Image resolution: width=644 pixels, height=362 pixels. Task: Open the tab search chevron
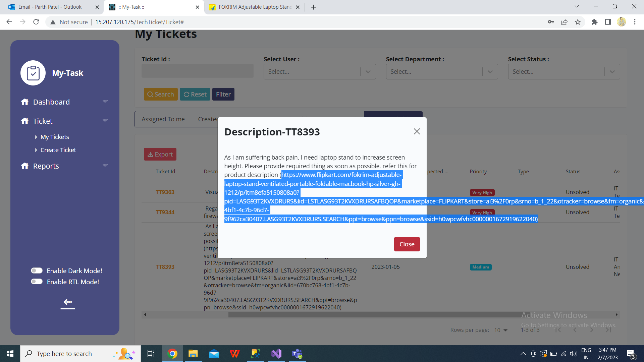pyautogui.click(x=577, y=6)
